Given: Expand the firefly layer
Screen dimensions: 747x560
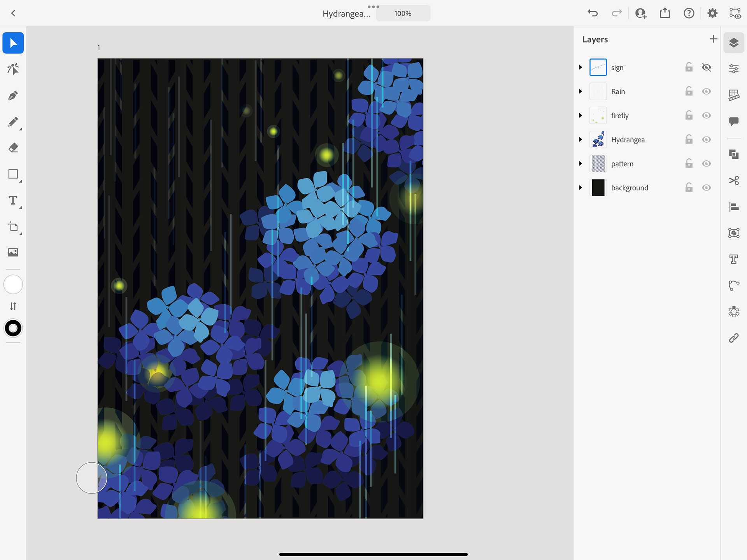Looking at the screenshot, I should coord(580,116).
